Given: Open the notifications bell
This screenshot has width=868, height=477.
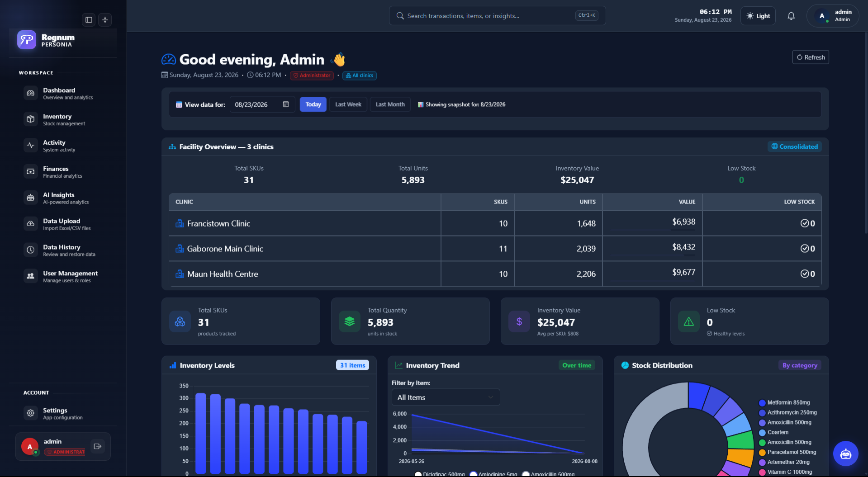Looking at the screenshot, I should tap(791, 16).
